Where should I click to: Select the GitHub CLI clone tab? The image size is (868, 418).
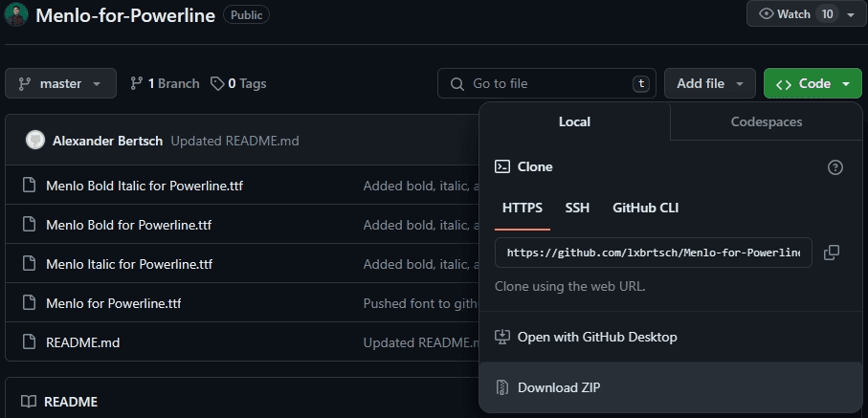645,209
